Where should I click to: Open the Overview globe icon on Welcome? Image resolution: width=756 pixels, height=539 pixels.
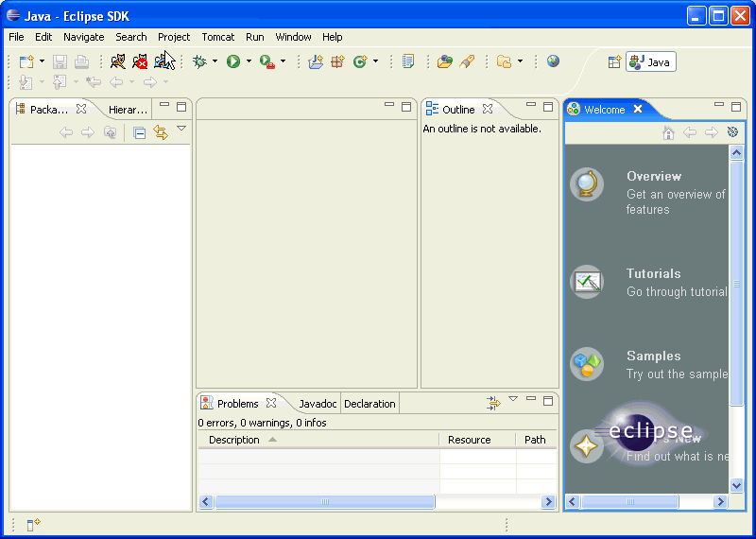[587, 184]
